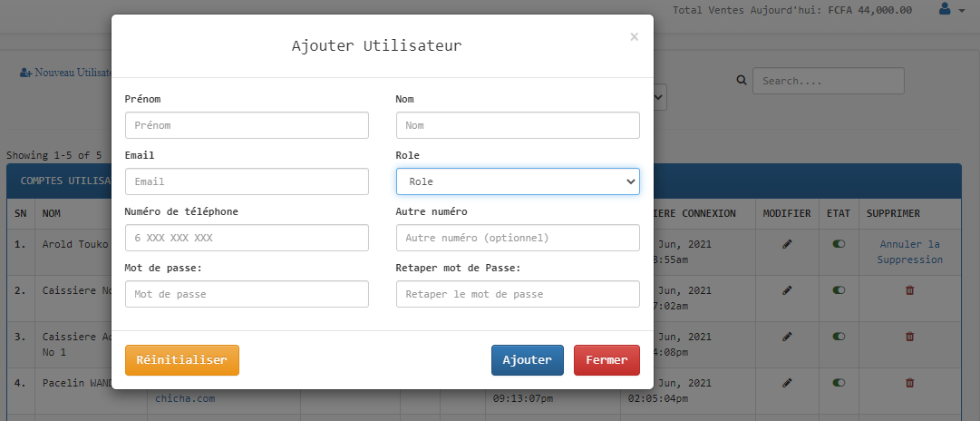Delete user in row 2 via trash icon
Viewport: 980px width, 421px height.
(910, 290)
